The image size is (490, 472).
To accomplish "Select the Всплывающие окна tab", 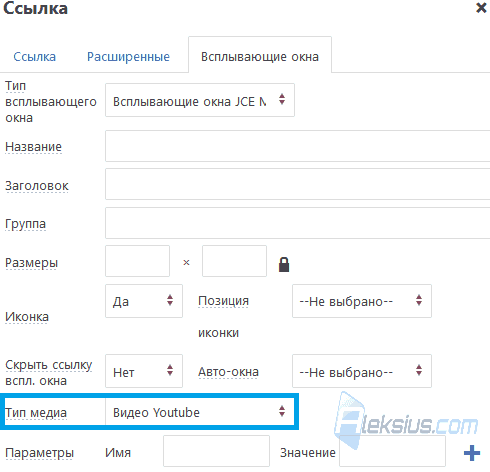I will (x=260, y=55).
